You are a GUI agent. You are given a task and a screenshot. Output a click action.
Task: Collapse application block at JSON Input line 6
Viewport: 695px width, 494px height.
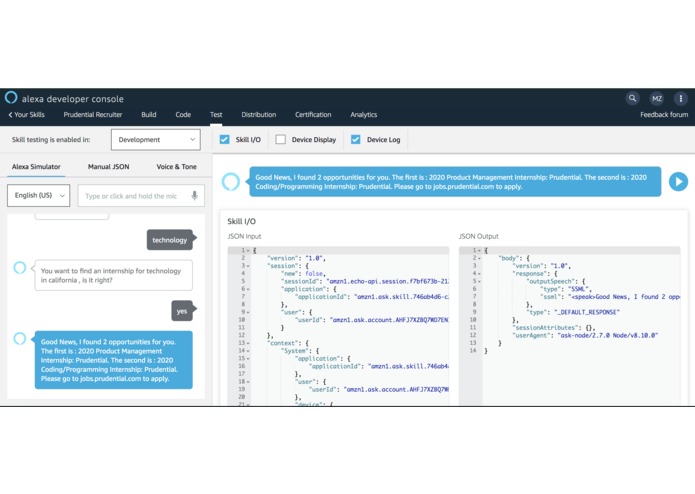pyautogui.click(x=248, y=289)
